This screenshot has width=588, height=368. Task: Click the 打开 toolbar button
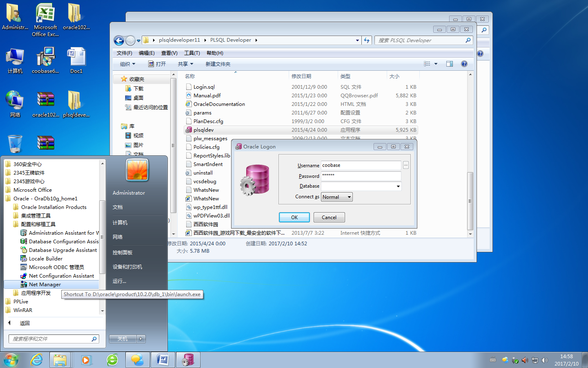[x=157, y=64]
